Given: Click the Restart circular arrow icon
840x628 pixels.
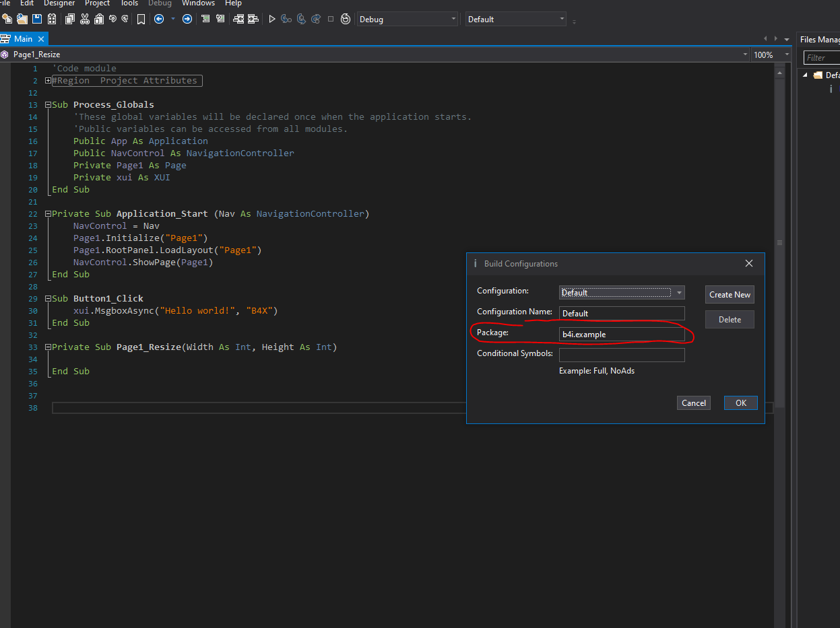Looking at the screenshot, I should coord(346,19).
